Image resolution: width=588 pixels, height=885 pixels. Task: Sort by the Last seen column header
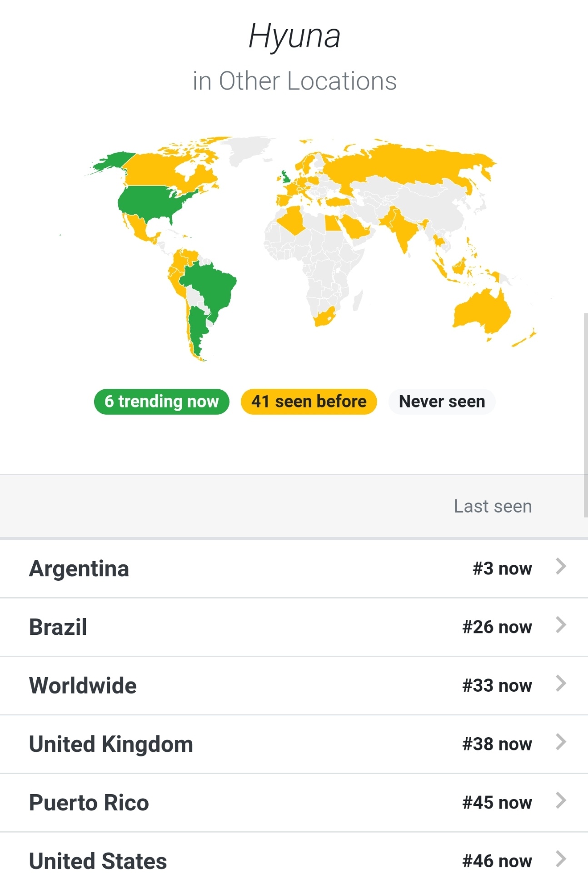[493, 506]
